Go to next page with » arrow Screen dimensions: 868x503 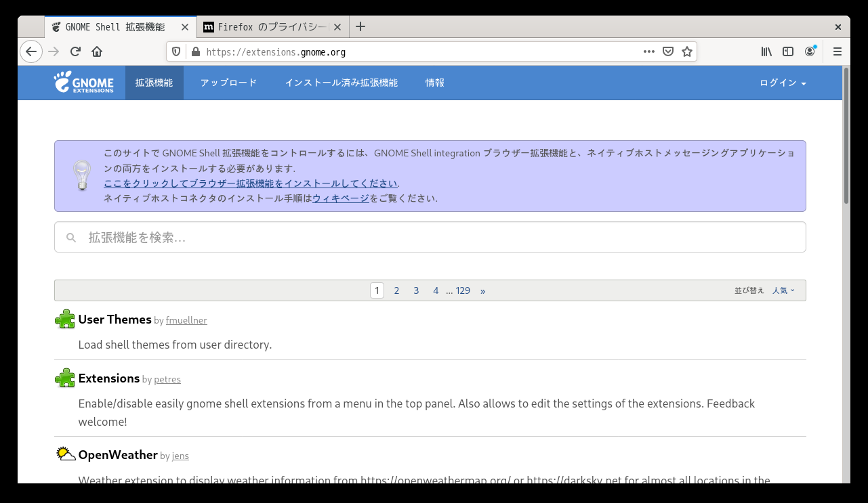coord(483,290)
